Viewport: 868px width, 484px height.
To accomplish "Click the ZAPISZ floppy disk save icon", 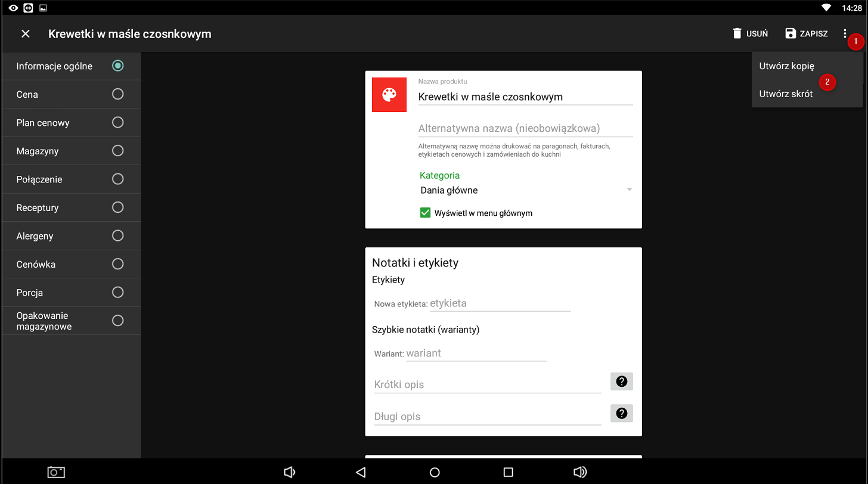I will (790, 33).
